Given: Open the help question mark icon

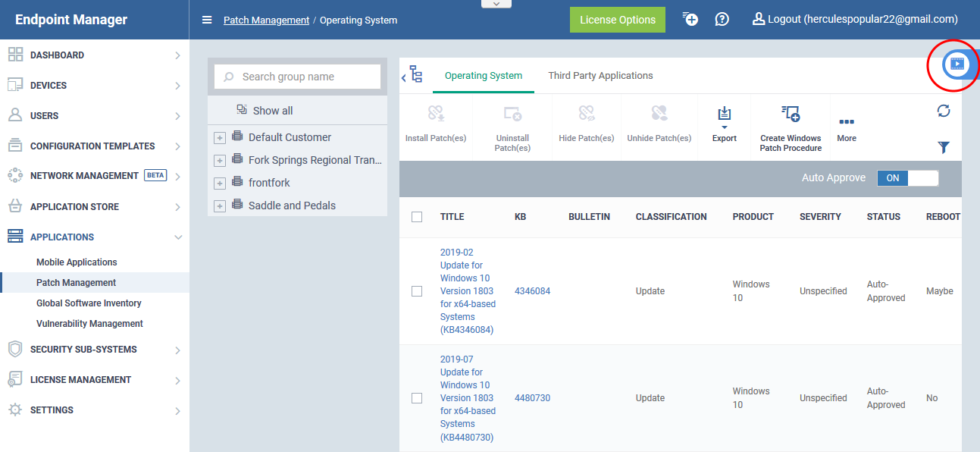Looking at the screenshot, I should 722,19.
